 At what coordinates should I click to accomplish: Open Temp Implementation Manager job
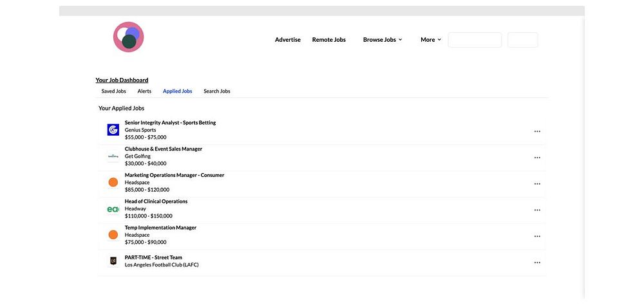160,228
